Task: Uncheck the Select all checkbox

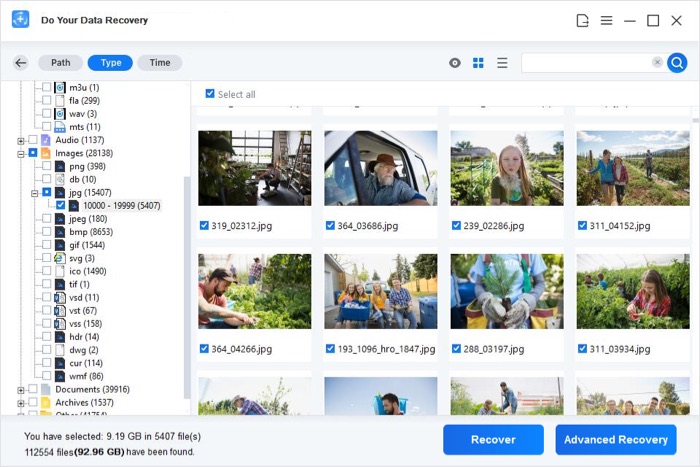Action: tap(210, 93)
